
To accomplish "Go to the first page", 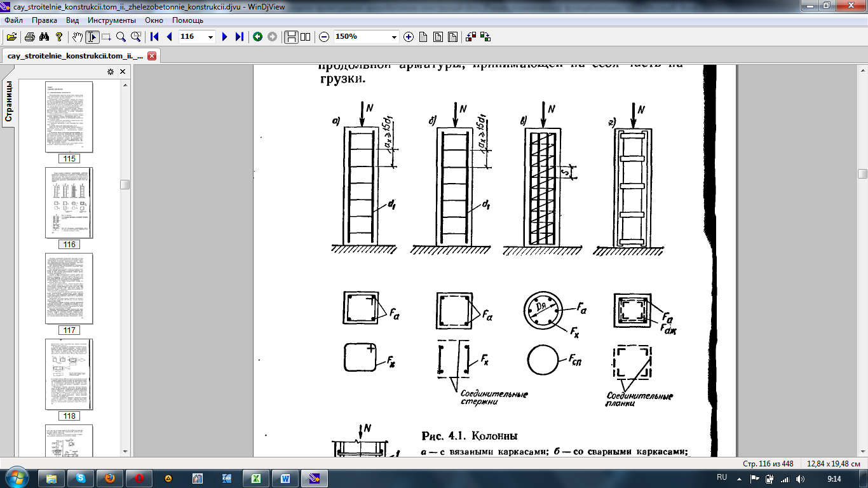I will coord(154,37).
